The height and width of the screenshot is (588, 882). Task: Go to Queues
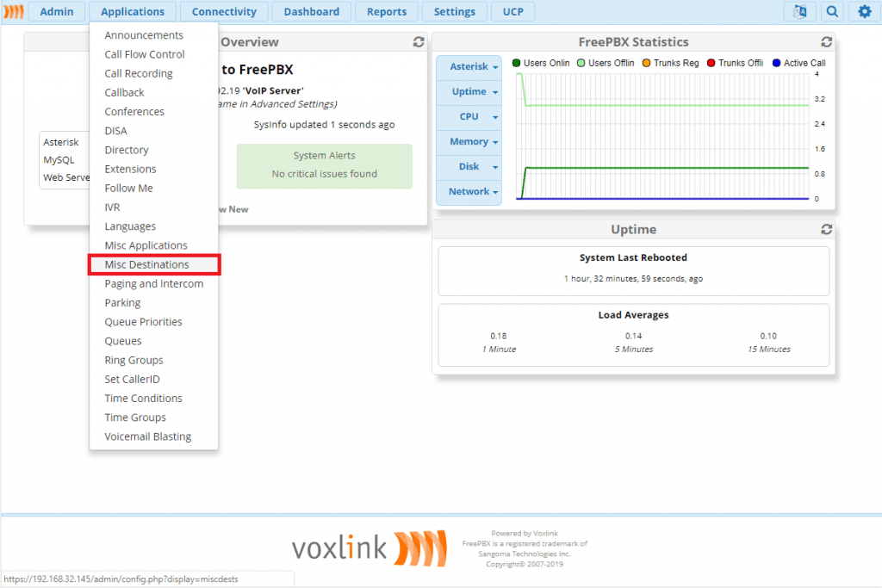[153, 341]
